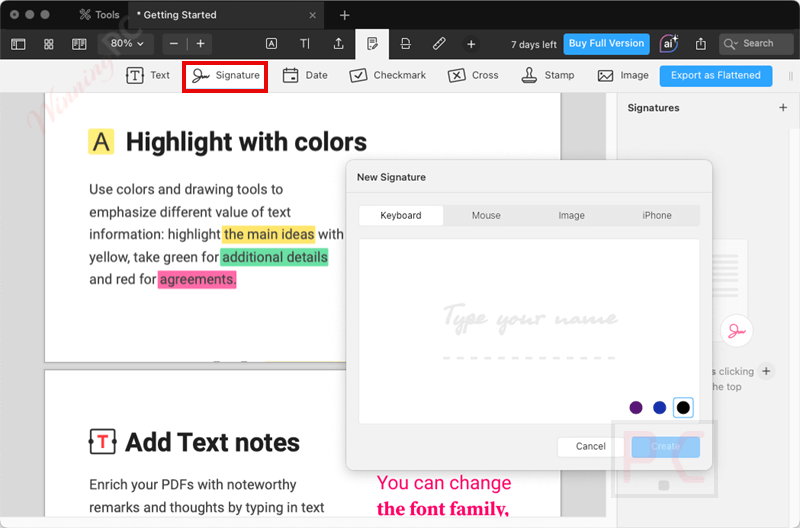Viewport: 800px width, 528px height.
Task: Click the pink signature circle icon
Action: (x=736, y=331)
